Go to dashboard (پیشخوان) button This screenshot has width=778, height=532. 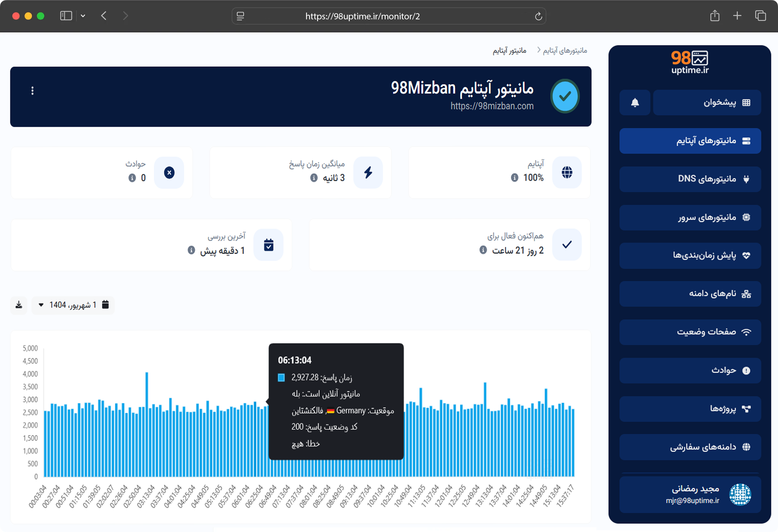[x=707, y=102]
